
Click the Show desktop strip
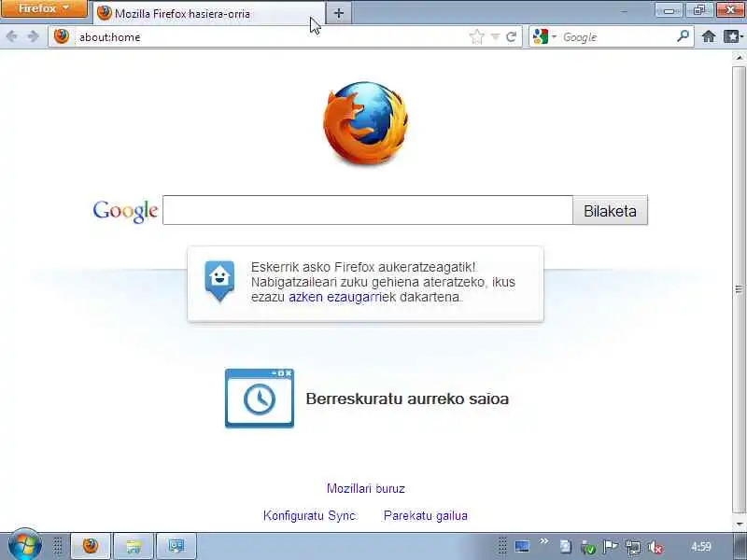(740, 547)
